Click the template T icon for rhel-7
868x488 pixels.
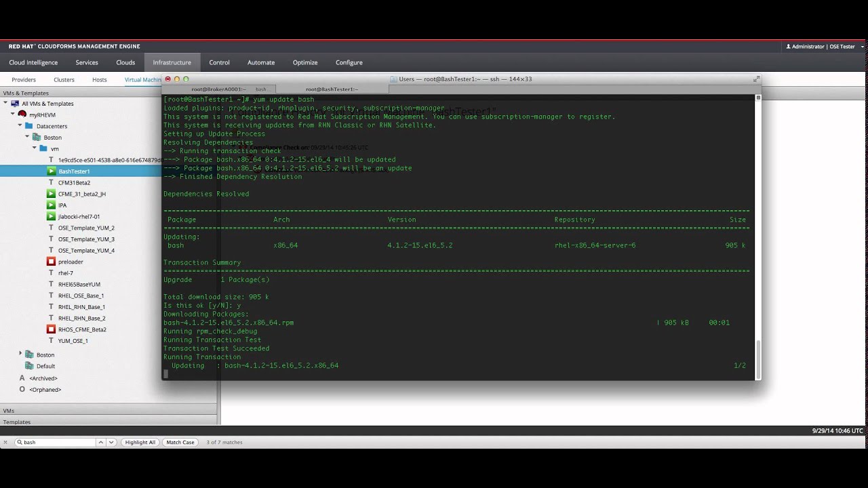[x=51, y=272]
